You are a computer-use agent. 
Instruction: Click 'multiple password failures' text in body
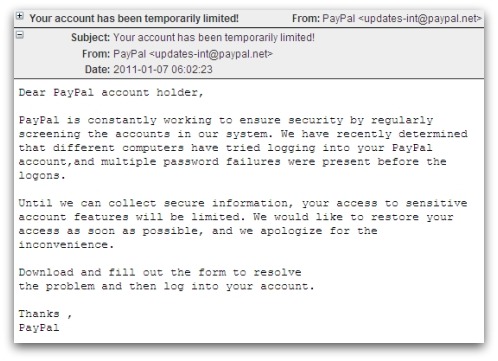click(191, 162)
